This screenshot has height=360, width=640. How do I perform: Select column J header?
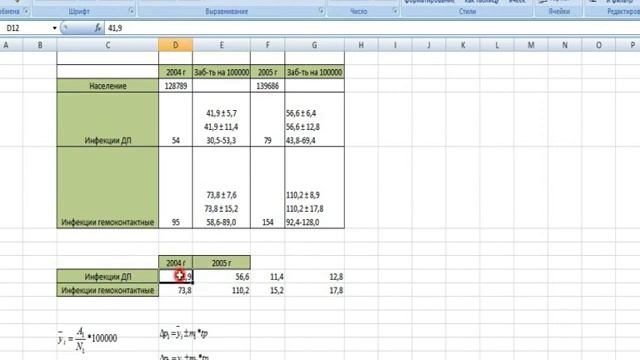(x=429, y=45)
